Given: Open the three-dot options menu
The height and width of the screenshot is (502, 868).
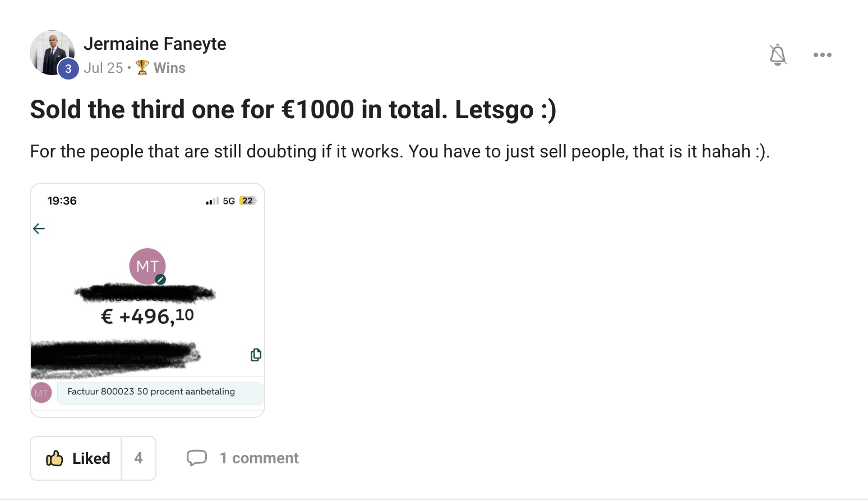Looking at the screenshot, I should pos(822,54).
